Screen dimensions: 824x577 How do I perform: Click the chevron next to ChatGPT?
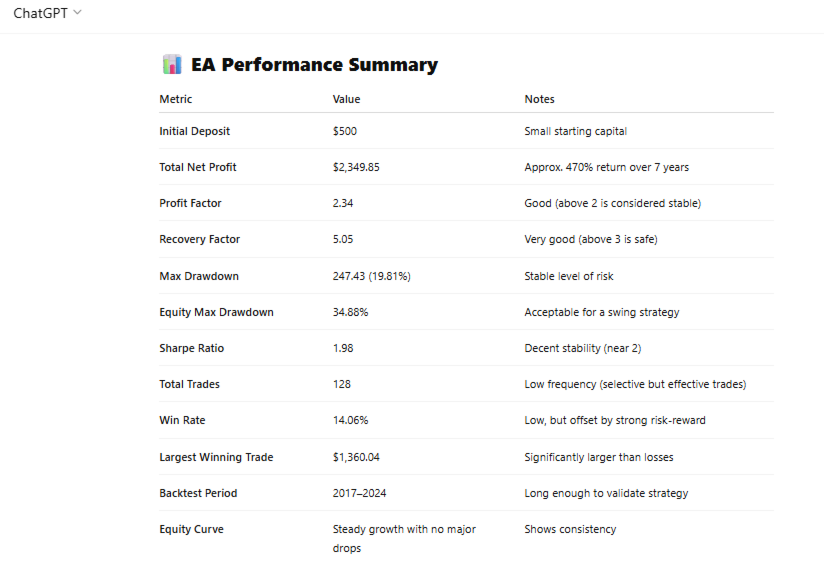coord(78,13)
